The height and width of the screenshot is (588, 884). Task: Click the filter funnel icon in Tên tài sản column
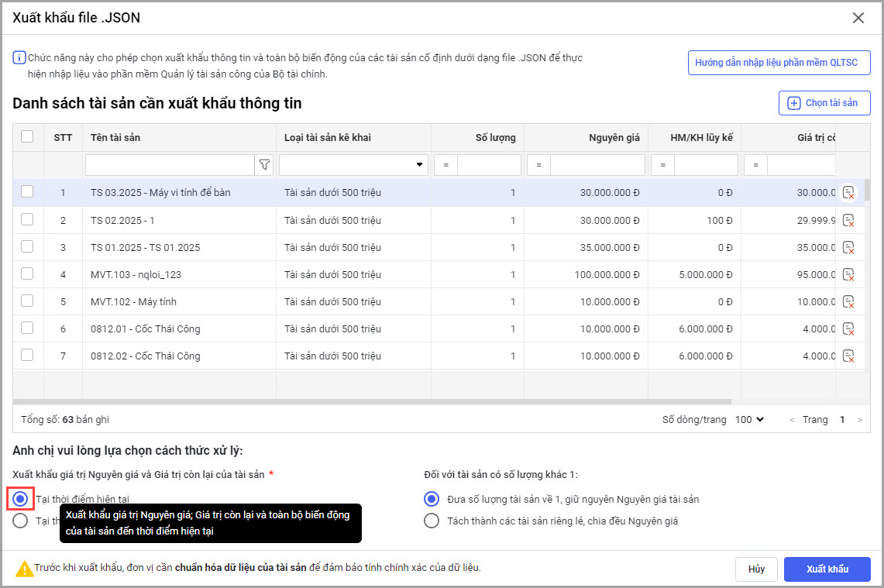pos(264,165)
